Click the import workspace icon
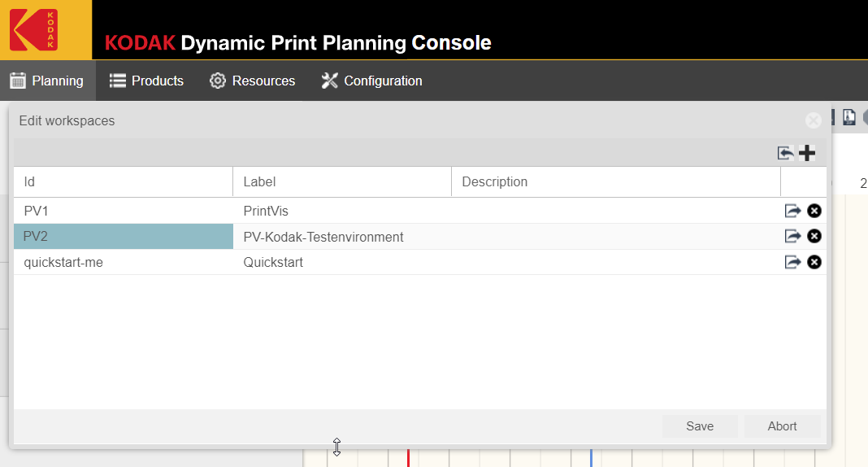Image resolution: width=868 pixels, height=467 pixels. [785, 153]
